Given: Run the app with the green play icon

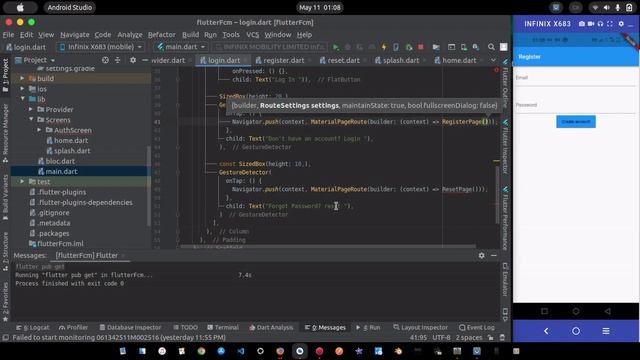Looking at the screenshot, I should click(336, 47).
